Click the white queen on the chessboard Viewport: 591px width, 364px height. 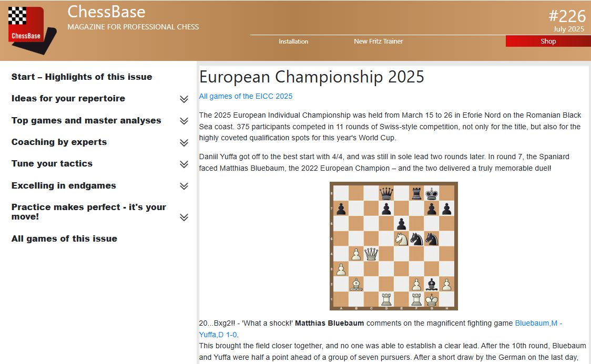[x=371, y=254]
